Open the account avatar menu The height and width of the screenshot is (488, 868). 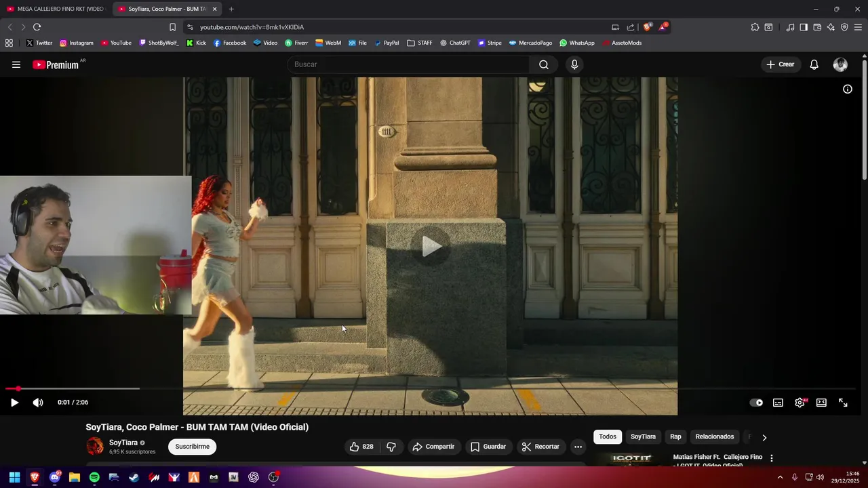point(840,64)
